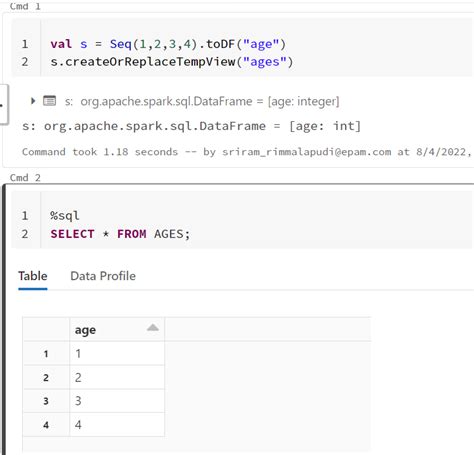Place cursor on the %sql line
This screenshot has width=474, height=455.
(65, 216)
